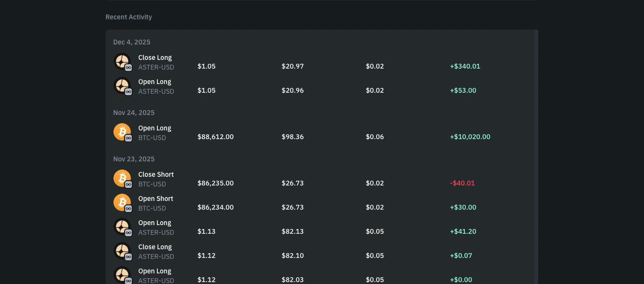
Task: Select the "Nov 23, 2025" date header
Action: tap(134, 159)
